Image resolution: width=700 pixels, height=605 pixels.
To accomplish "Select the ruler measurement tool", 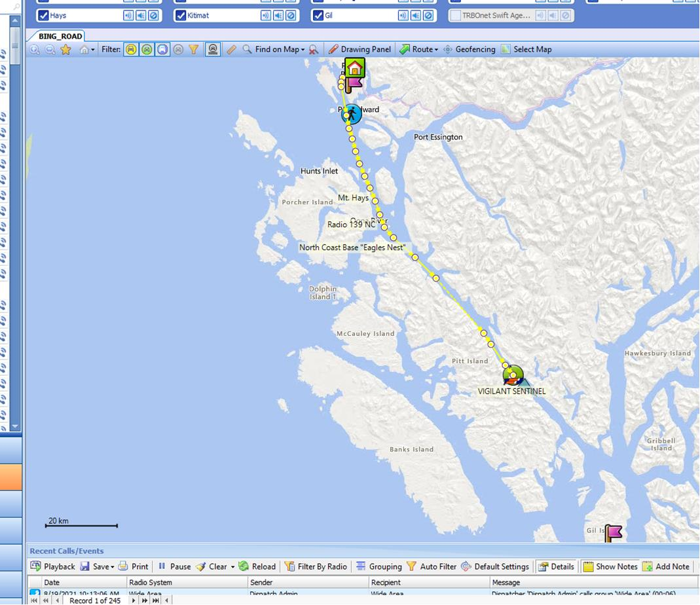I will pos(231,49).
